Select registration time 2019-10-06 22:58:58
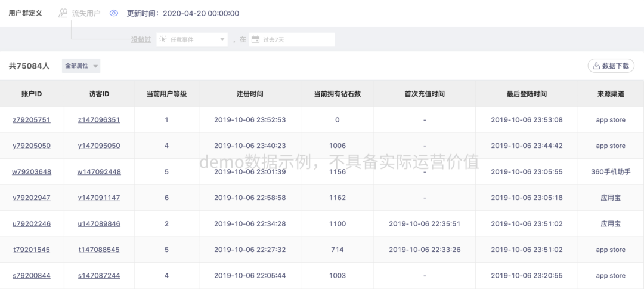The height and width of the screenshot is (289, 644). coord(250,198)
